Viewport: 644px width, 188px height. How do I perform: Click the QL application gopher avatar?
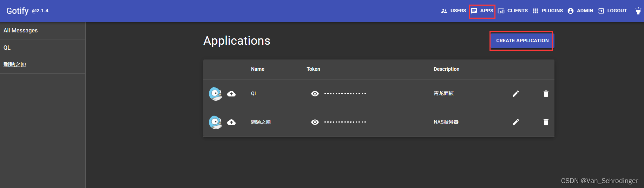(x=216, y=94)
